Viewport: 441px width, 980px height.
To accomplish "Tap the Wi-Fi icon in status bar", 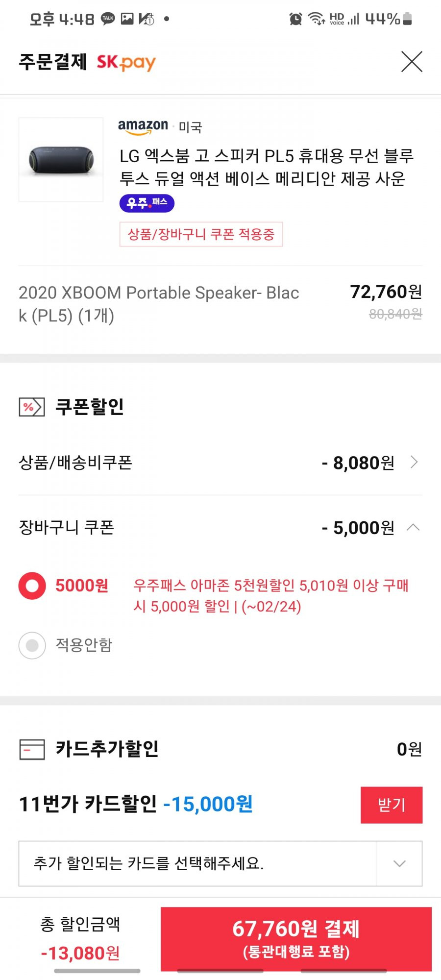I will click(317, 19).
